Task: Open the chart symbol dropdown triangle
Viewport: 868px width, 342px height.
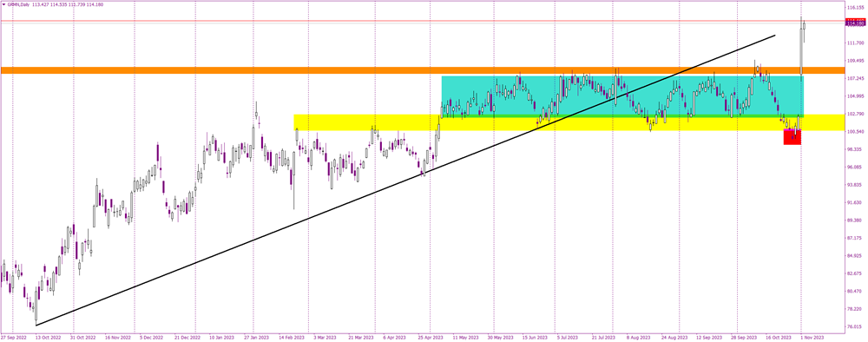Action: 3,3
